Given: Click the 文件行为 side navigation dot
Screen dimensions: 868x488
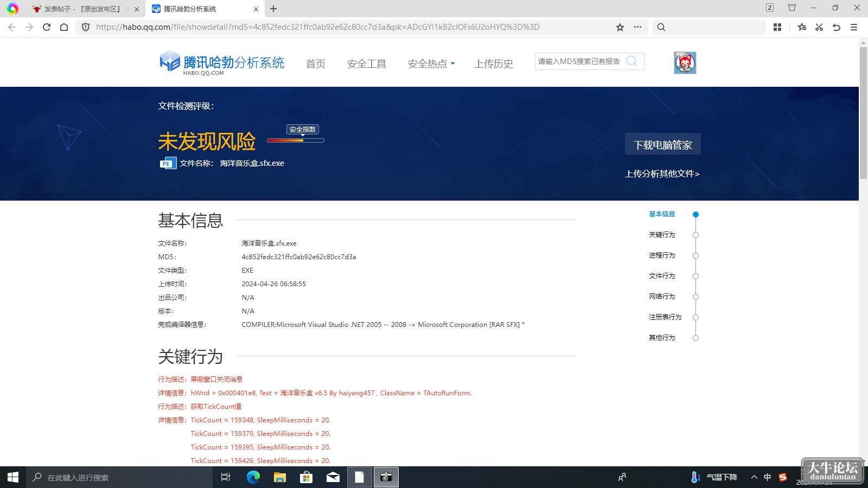Looking at the screenshot, I should [695, 277].
